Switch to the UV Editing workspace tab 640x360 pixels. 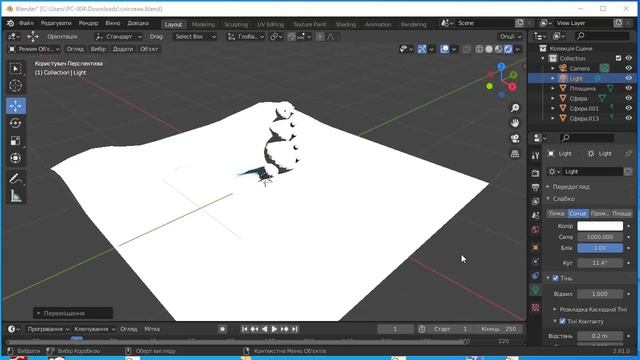[x=270, y=24]
